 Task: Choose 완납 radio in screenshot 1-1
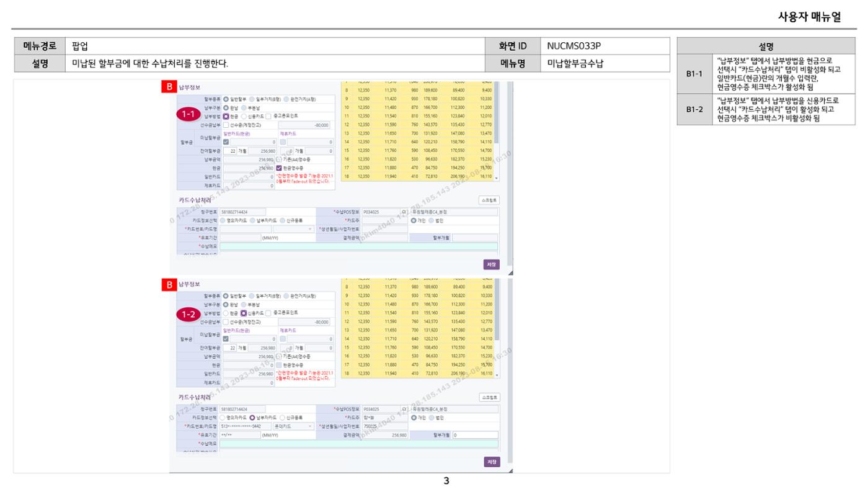(x=226, y=108)
